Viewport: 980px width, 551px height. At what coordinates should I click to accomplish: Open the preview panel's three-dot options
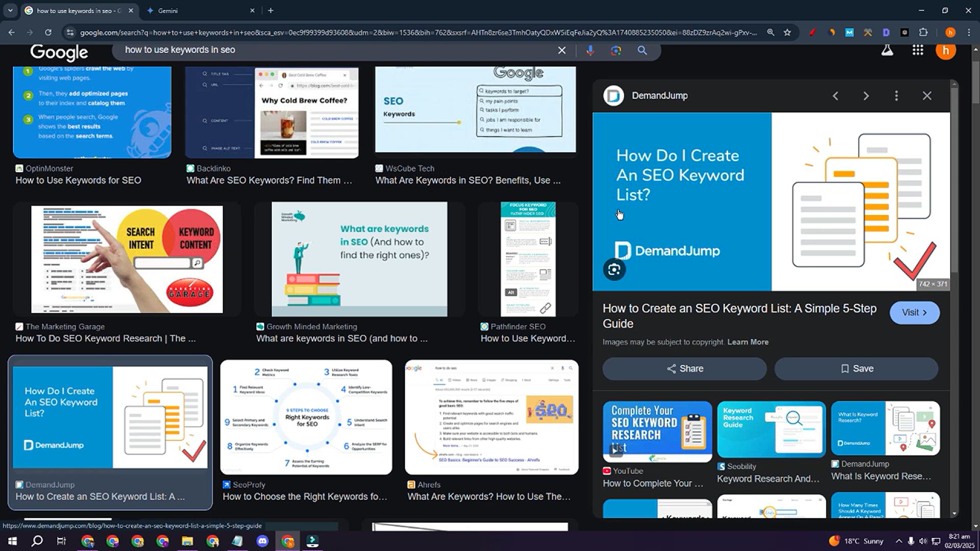click(x=896, y=96)
